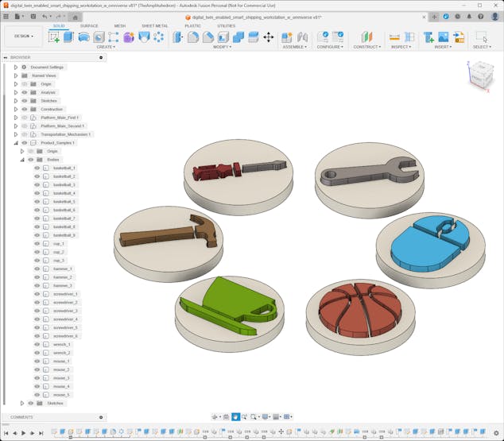
Task: Select the wrench_1 body in browser
Action: point(62,344)
